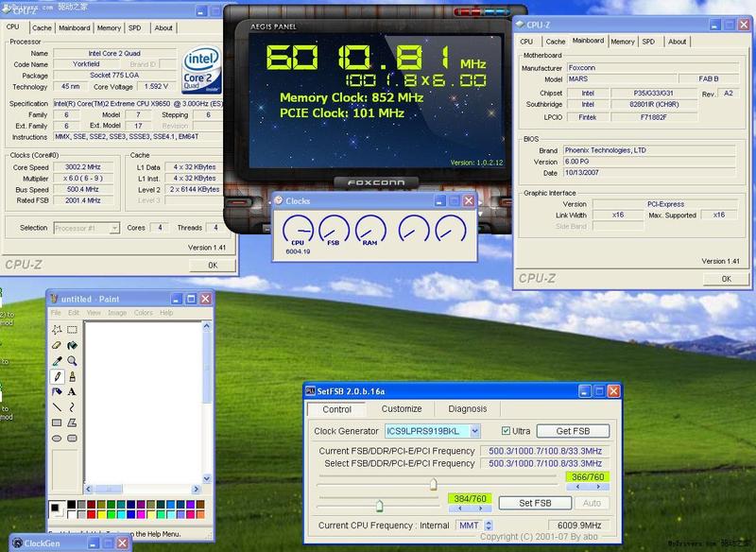The image size is (756, 552).
Task: Open the About tab in right CPU-Z
Action: (677, 42)
